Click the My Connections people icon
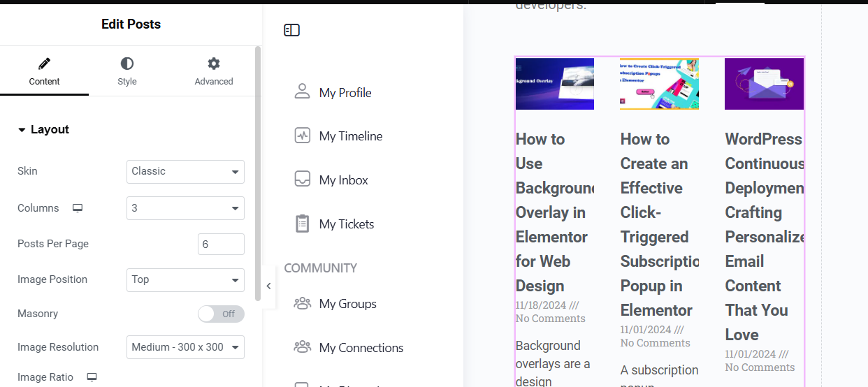The height and width of the screenshot is (387, 868). 302,347
